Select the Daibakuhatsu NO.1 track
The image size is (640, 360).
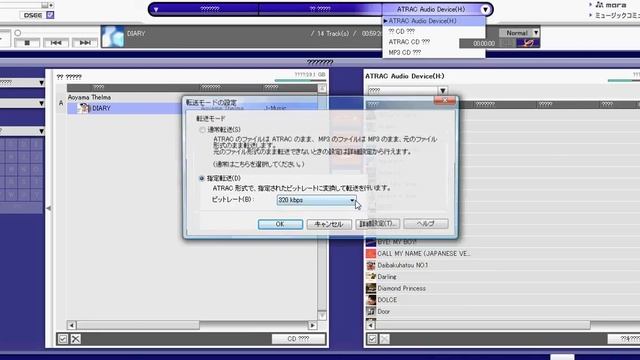tap(403, 265)
